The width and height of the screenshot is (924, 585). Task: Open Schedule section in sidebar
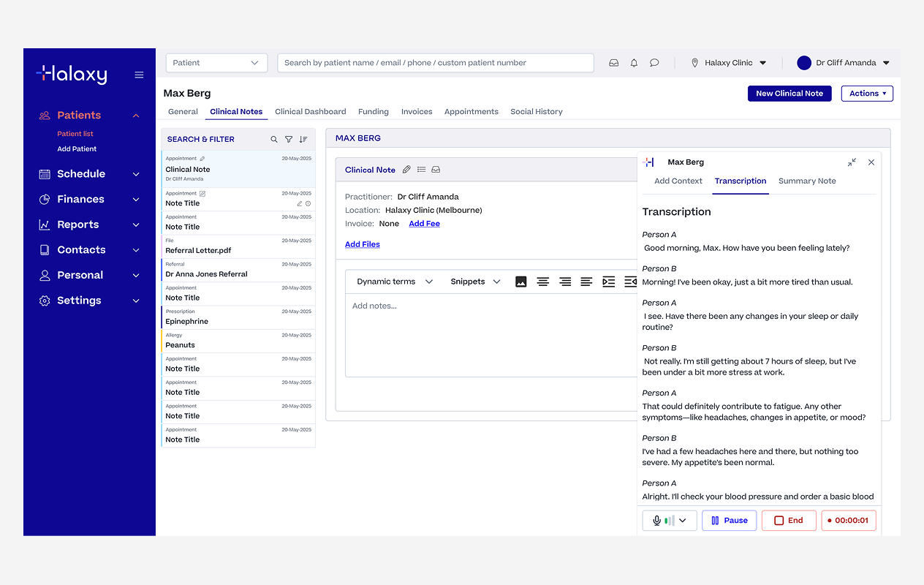coord(81,174)
